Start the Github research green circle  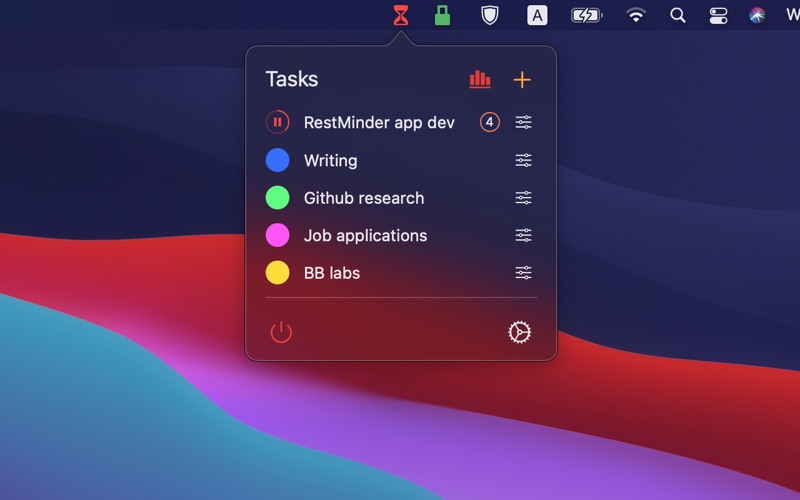[x=278, y=197]
